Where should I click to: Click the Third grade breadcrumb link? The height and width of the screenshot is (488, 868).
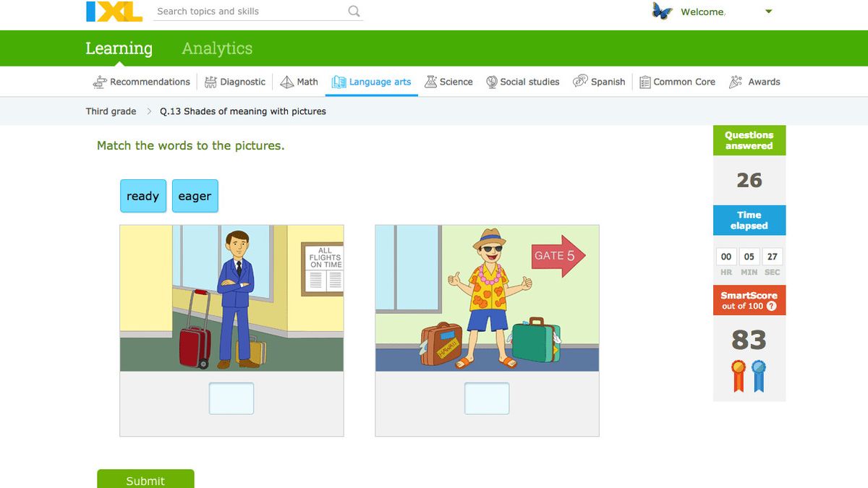click(x=111, y=111)
